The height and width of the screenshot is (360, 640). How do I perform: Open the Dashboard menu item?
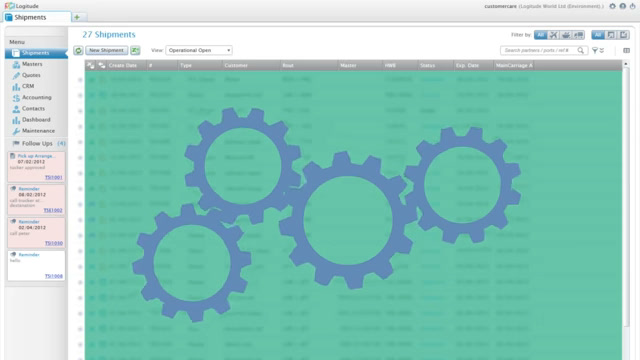pyautogui.click(x=36, y=120)
